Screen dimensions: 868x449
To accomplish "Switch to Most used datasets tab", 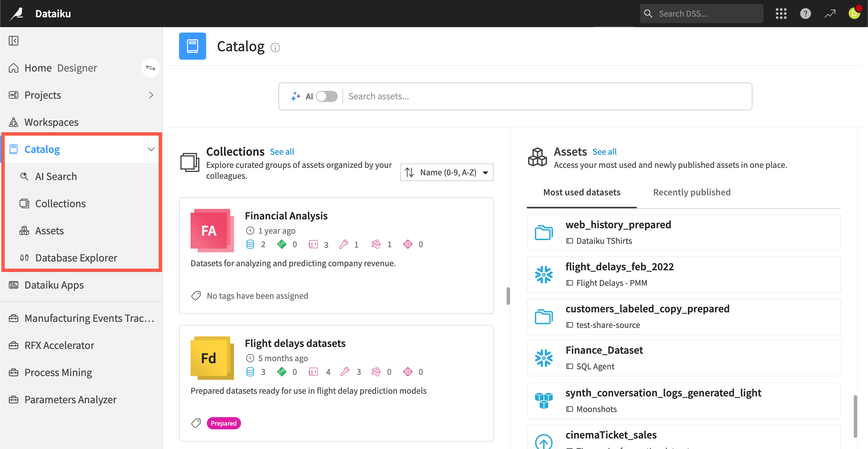I will tap(582, 192).
